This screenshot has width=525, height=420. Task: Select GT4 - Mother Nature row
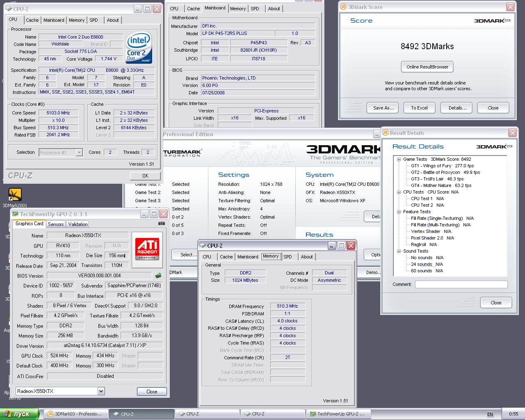pyautogui.click(x=441, y=185)
